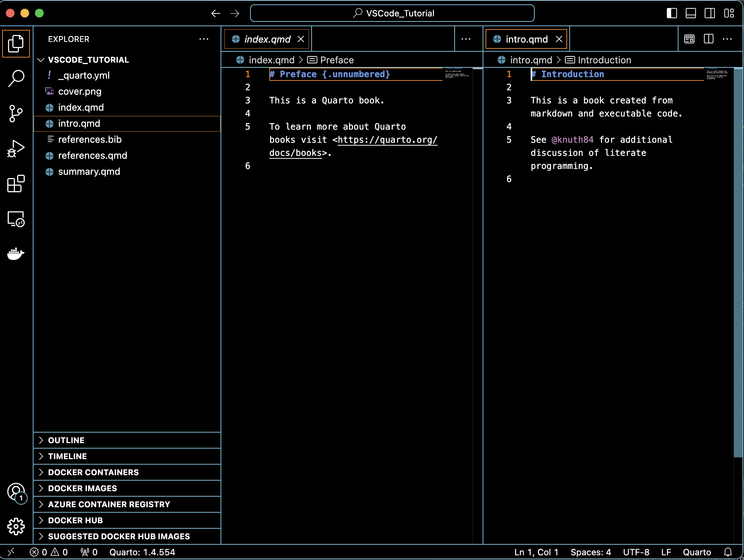
Task: Click intro.qmd in the breadcrumb
Action: tap(525, 60)
